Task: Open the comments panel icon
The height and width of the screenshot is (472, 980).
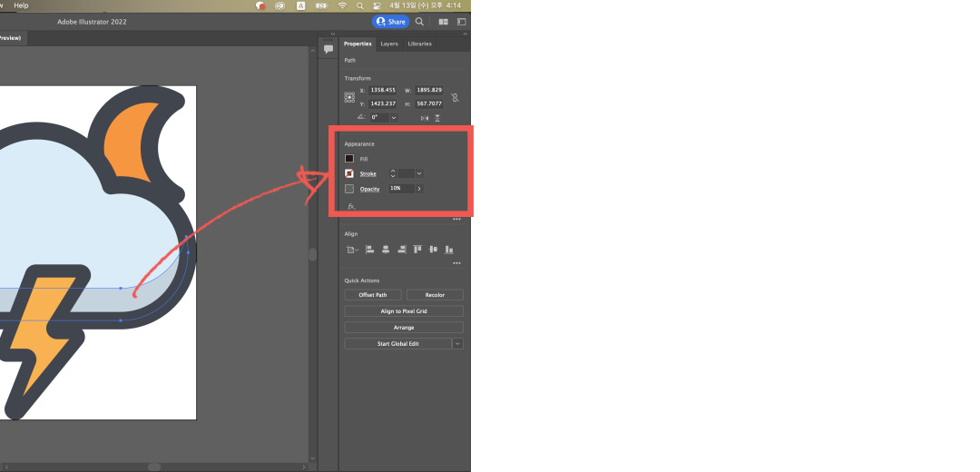Action: coord(328,49)
